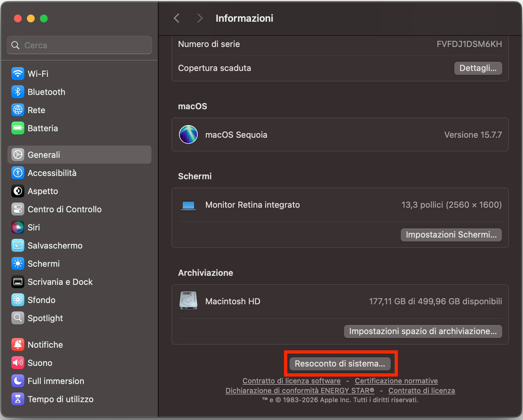Select the Sfondo wallpaper icon

pos(18,300)
